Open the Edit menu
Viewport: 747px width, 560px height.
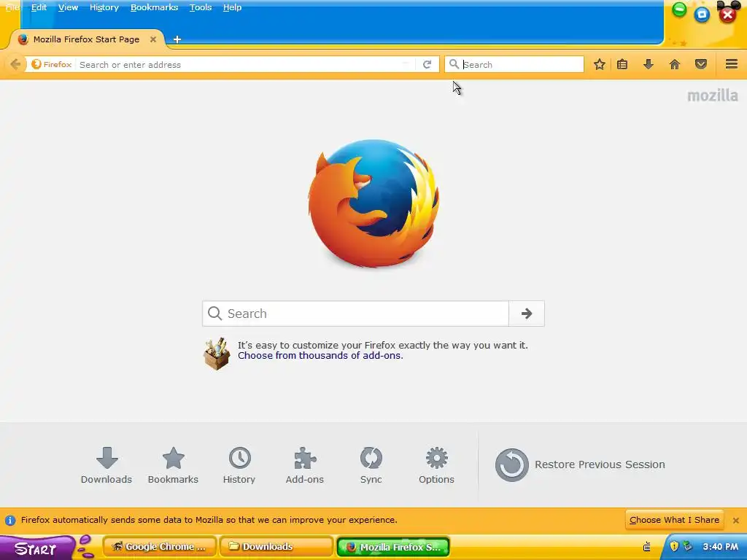click(39, 7)
